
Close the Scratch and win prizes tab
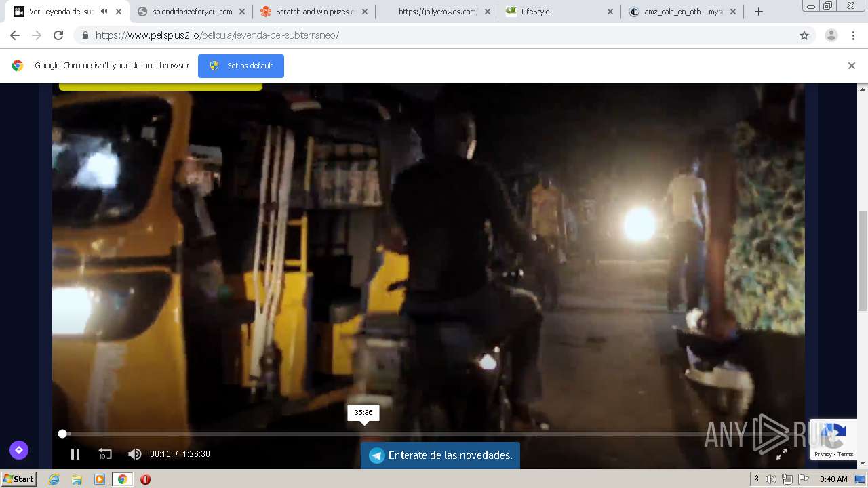(x=365, y=12)
